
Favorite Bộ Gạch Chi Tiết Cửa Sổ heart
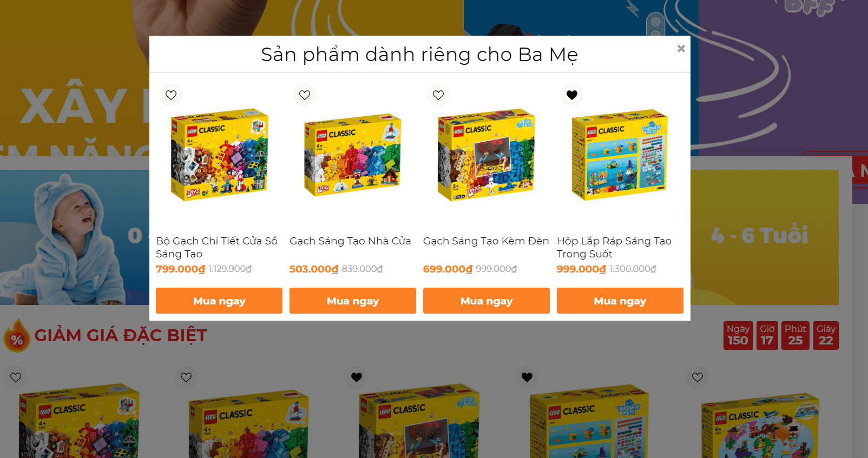171,95
